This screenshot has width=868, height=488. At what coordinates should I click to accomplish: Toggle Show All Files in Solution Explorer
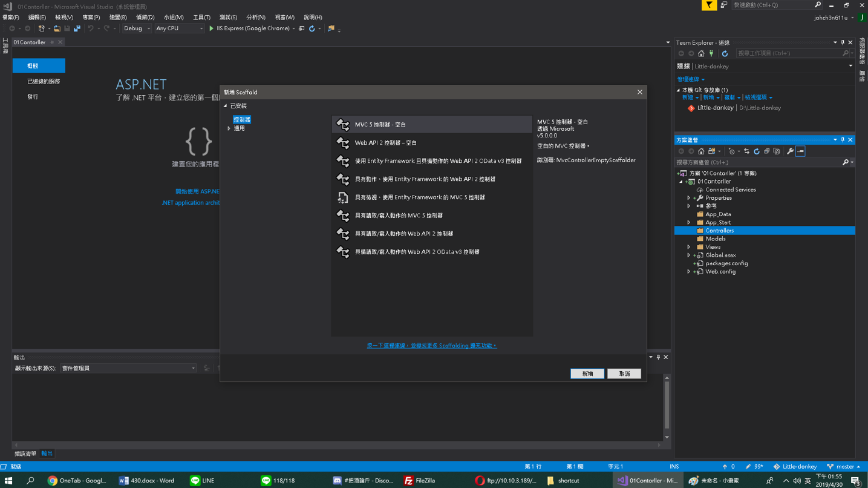point(777,151)
